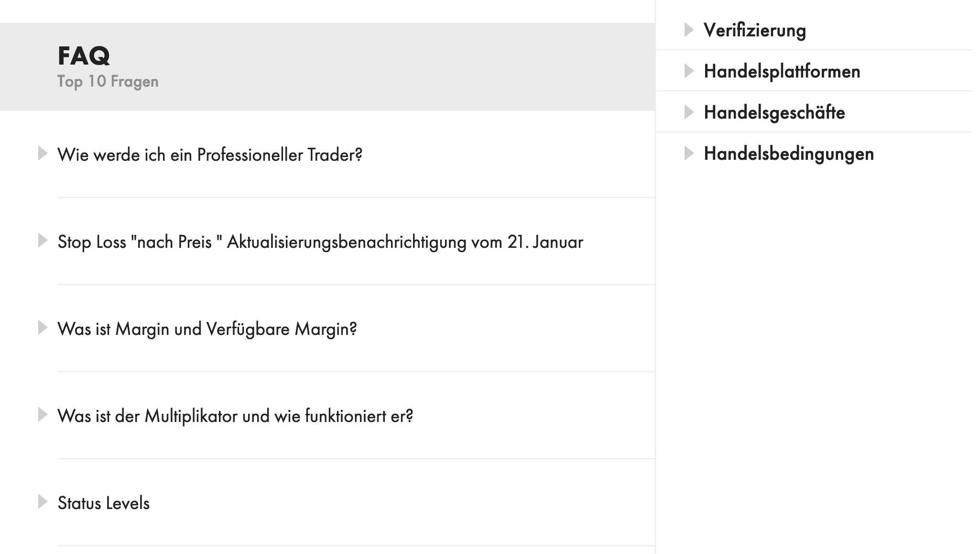The width and height of the screenshot is (980, 554).
Task: Open the Stop Loss Aktualisierungsbenachrichtigung question
Action: [320, 242]
